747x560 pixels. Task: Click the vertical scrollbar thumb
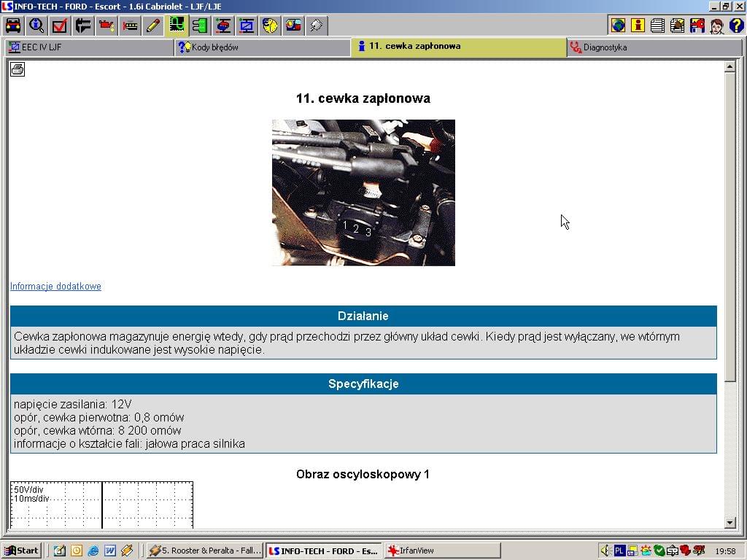pyautogui.click(x=729, y=227)
